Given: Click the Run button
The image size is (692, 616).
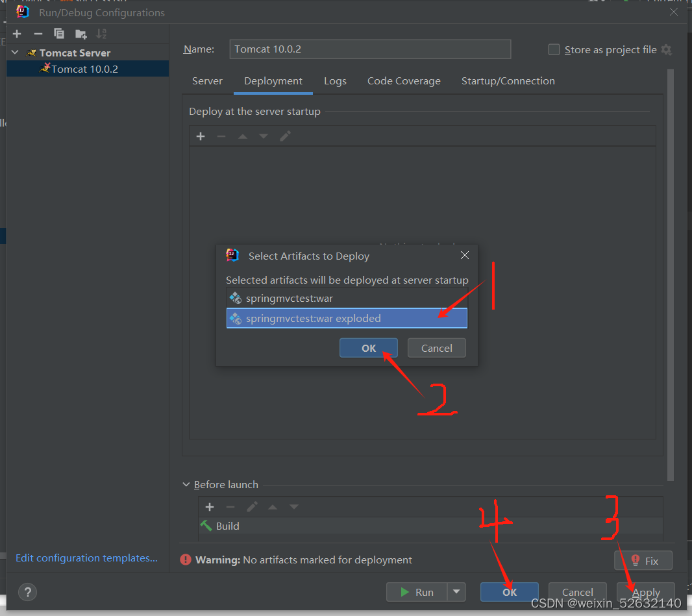Looking at the screenshot, I should [x=417, y=592].
